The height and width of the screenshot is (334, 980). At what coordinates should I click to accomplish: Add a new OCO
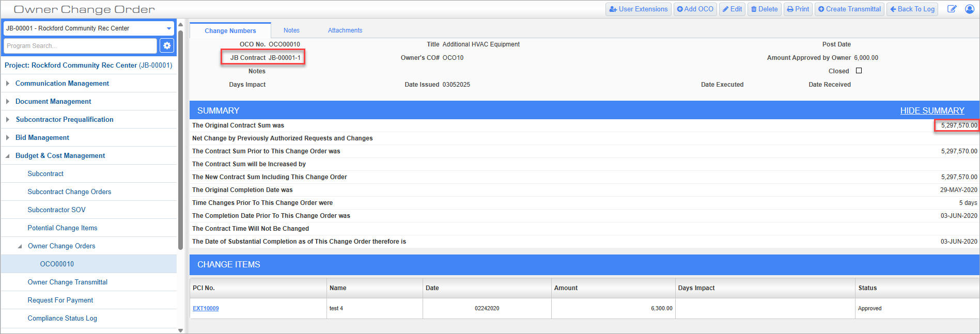695,9
